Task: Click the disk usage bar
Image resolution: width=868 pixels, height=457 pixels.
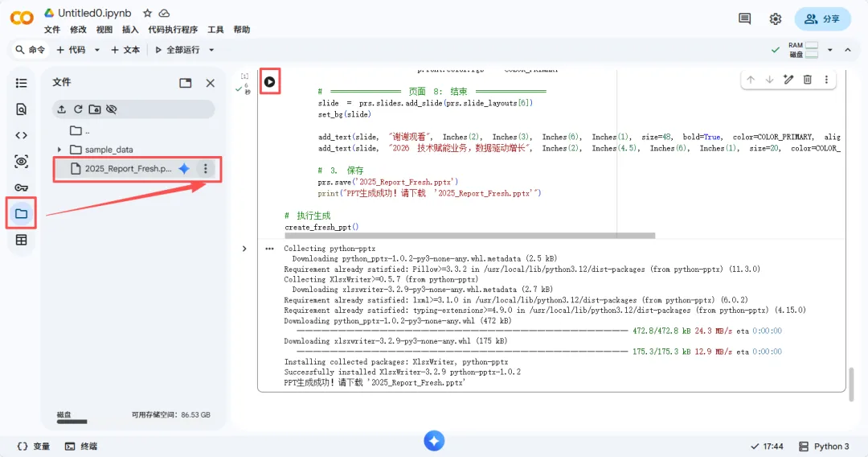Action: (72, 422)
